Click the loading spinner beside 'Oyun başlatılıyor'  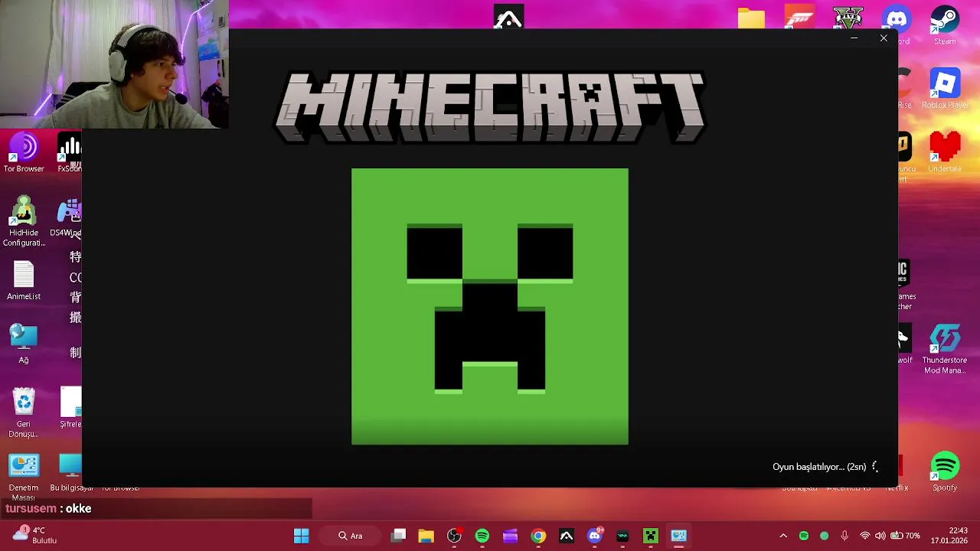[x=875, y=467]
